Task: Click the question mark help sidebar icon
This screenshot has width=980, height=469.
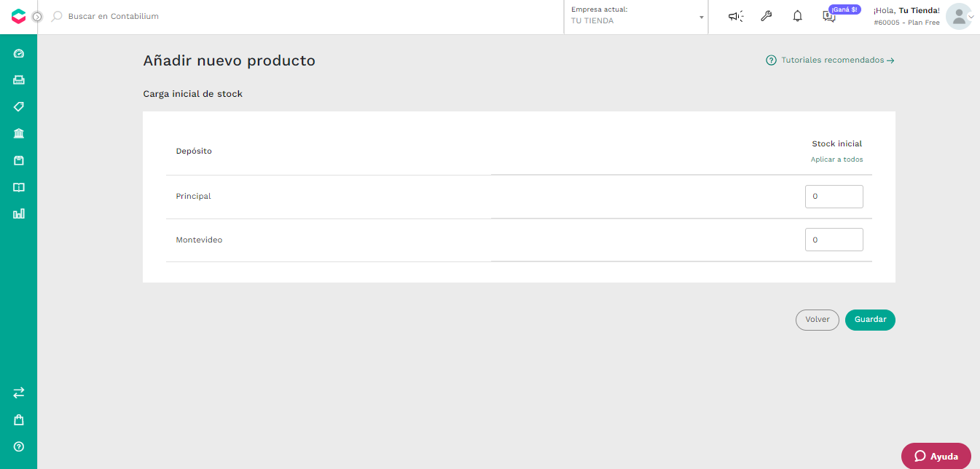Action: click(19, 446)
